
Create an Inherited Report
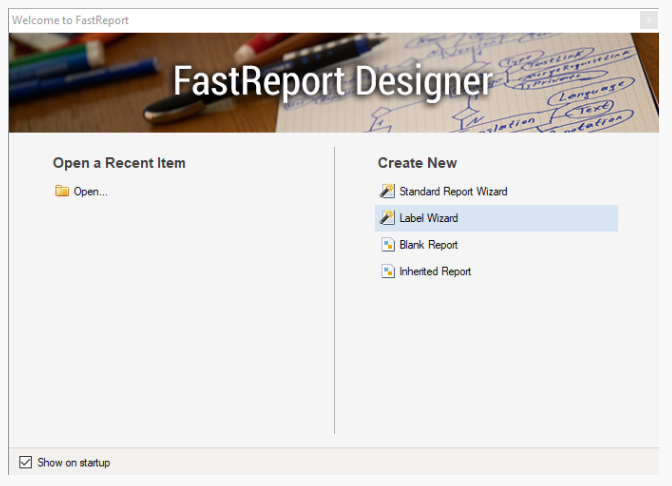[435, 271]
